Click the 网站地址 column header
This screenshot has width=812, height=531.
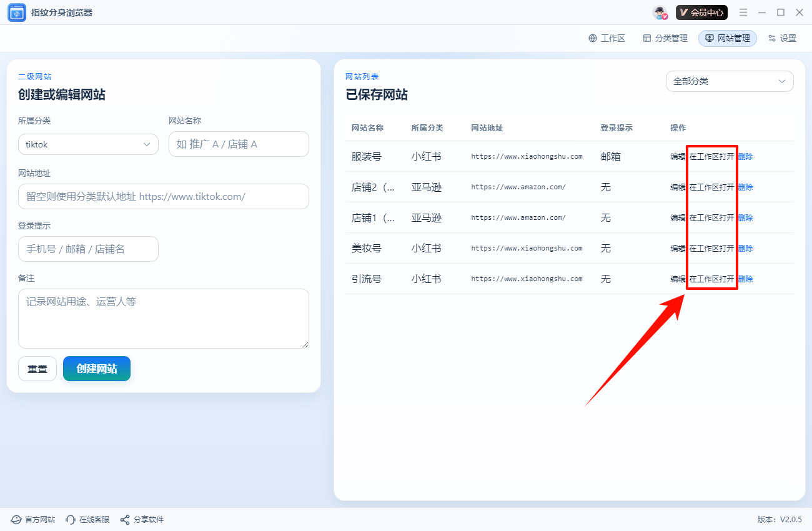(487, 127)
